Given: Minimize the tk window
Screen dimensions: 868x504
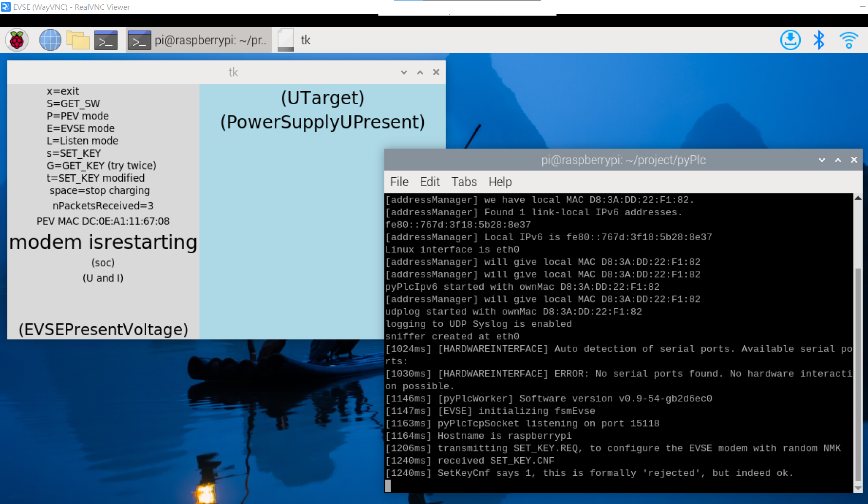Looking at the screenshot, I should pos(404,72).
